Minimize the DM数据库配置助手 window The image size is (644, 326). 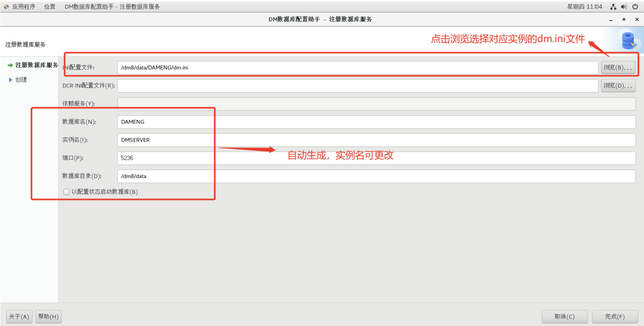coord(611,19)
